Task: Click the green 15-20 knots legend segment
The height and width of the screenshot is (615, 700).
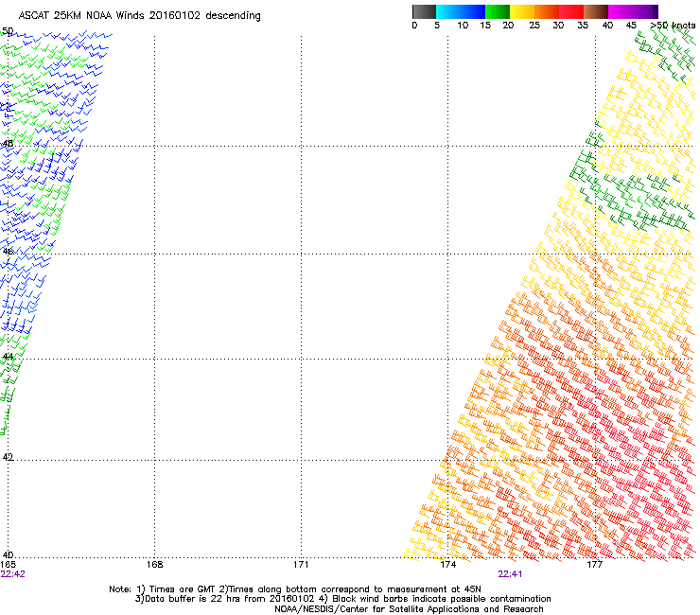Action: (x=498, y=11)
